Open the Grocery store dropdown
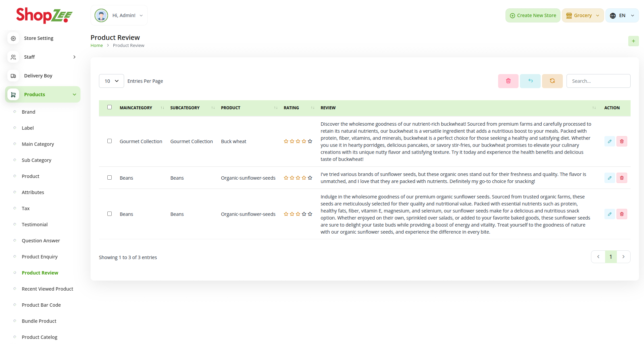This screenshot has width=644, height=362. pyautogui.click(x=583, y=16)
